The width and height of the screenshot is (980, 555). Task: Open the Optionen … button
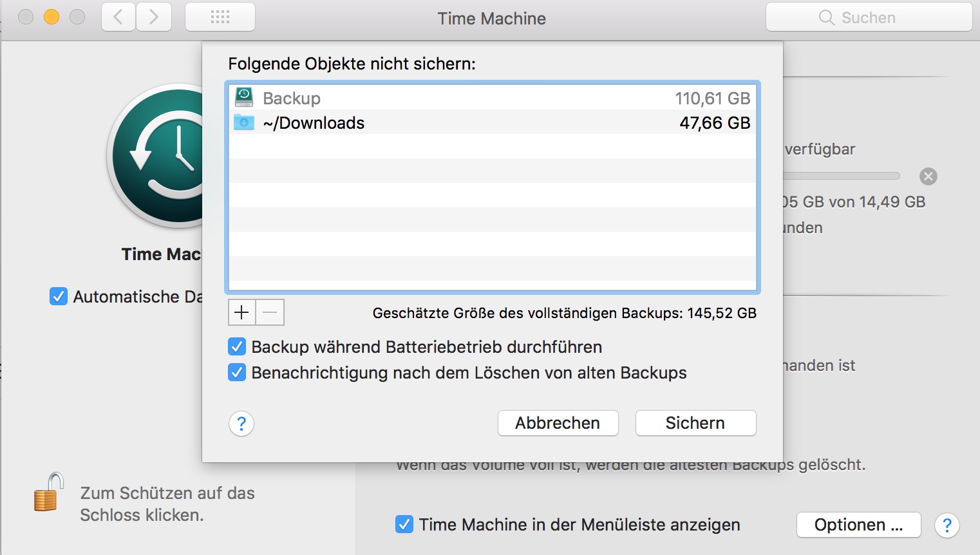[858, 525]
